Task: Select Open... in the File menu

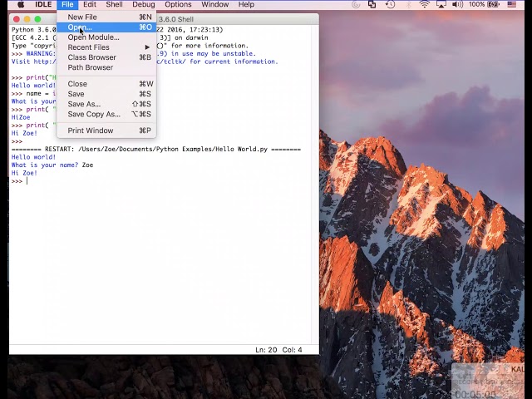Action: click(x=106, y=27)
